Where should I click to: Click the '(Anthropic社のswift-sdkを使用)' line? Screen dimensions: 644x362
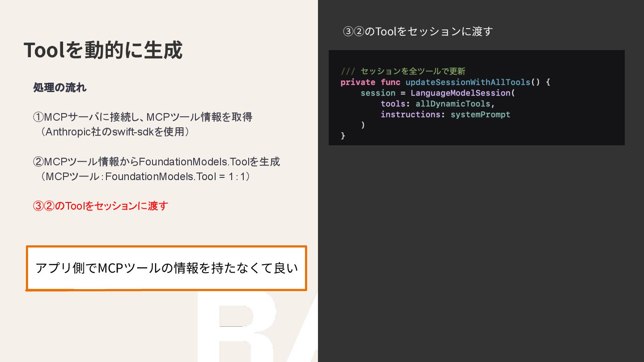(115, 132)
